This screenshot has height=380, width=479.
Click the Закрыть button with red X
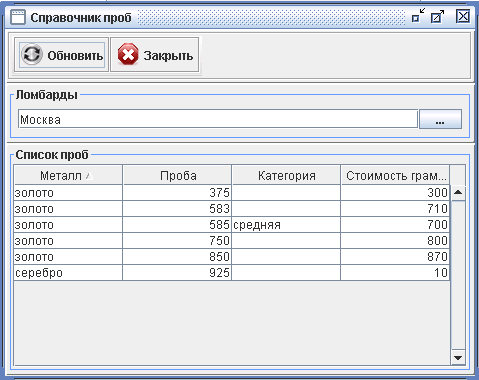pos(155,55)
